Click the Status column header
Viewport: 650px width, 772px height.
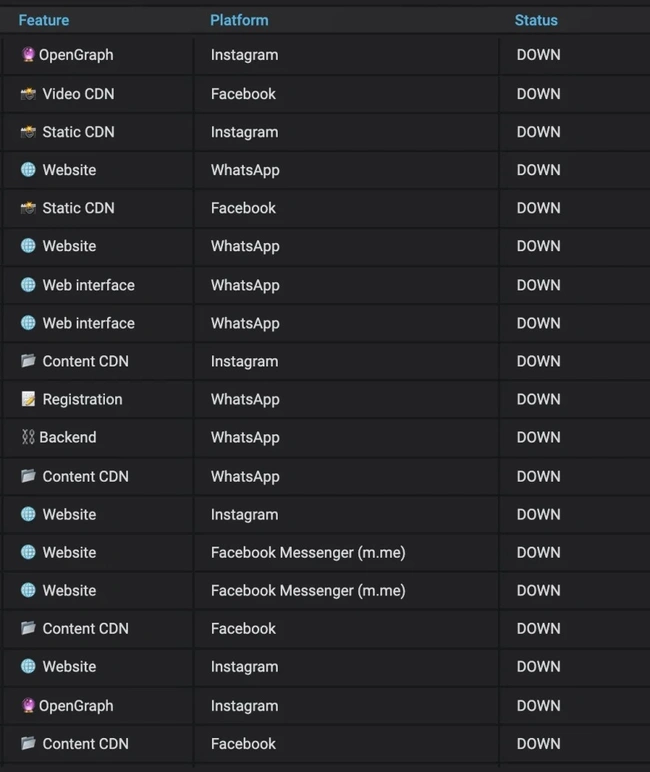(536, 20)
